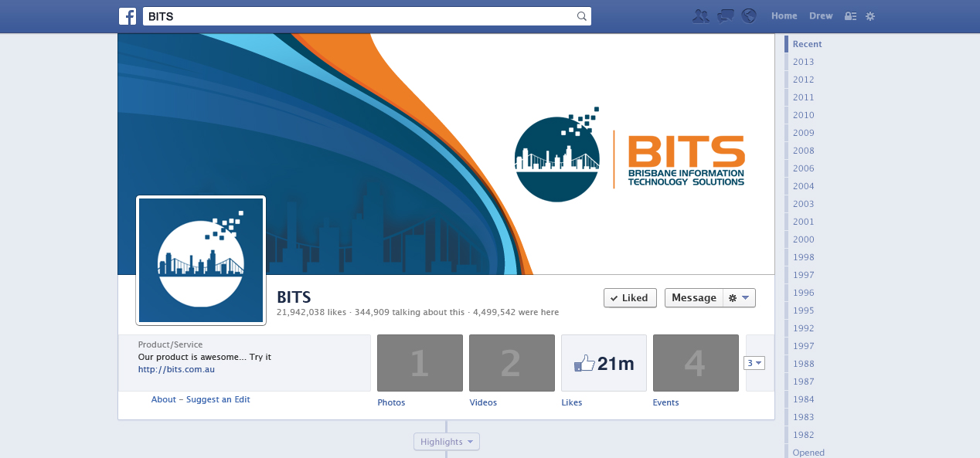Image resolution: width=980 pixels, height=458 pixels.
Task: Jump to 2000 in the timeline
Action: click(x=803, y=239)
